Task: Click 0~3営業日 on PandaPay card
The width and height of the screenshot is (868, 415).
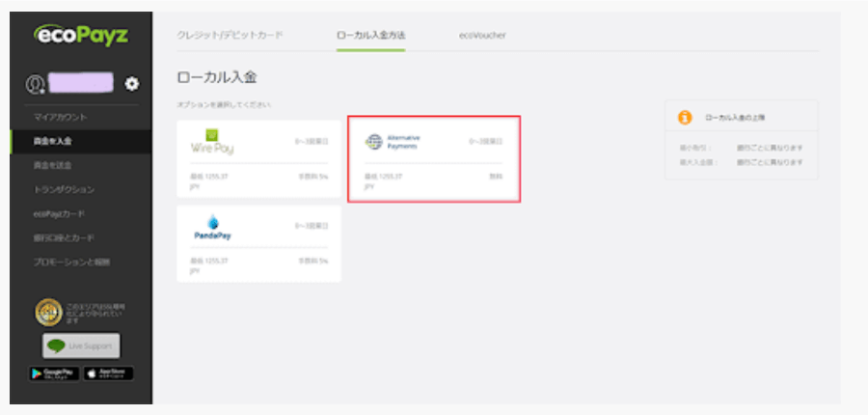Action: (312, 227)
